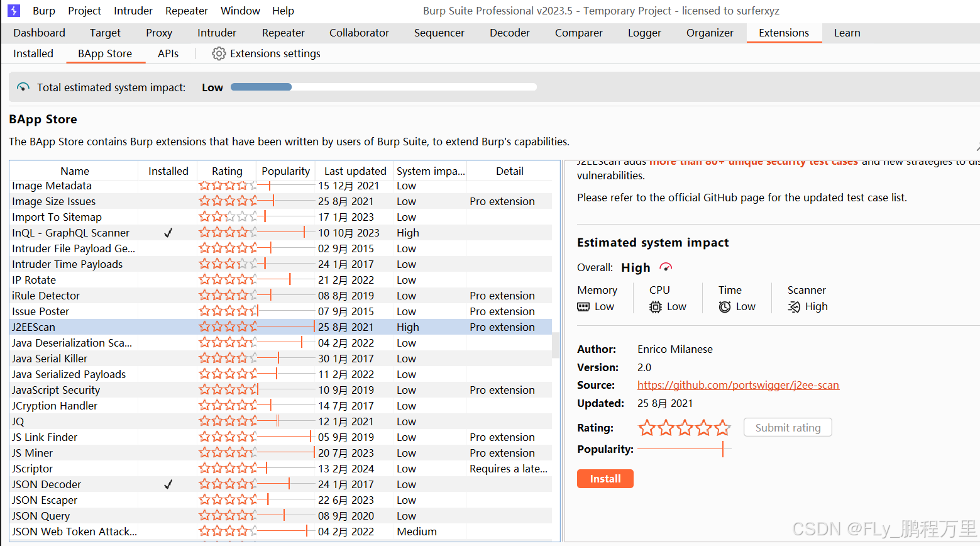
Task: Select the J2EEScan extension row
Action: 281,327
